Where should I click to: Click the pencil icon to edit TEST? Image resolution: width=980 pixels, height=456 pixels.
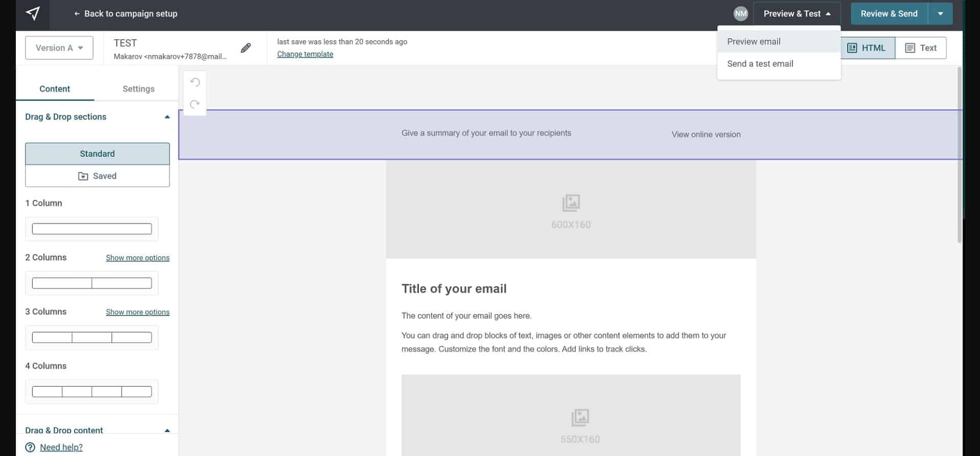click(246, 48)
